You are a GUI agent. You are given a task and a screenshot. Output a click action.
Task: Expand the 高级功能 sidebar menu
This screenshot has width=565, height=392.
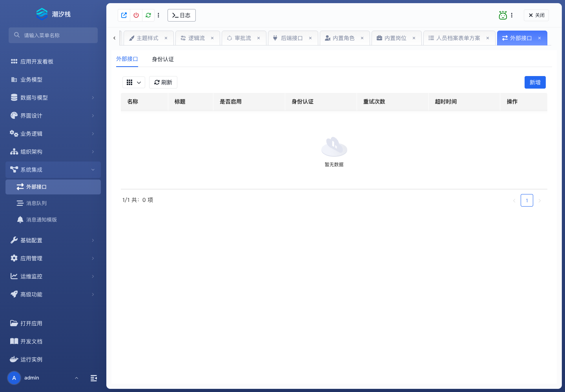tap(53, 294)
